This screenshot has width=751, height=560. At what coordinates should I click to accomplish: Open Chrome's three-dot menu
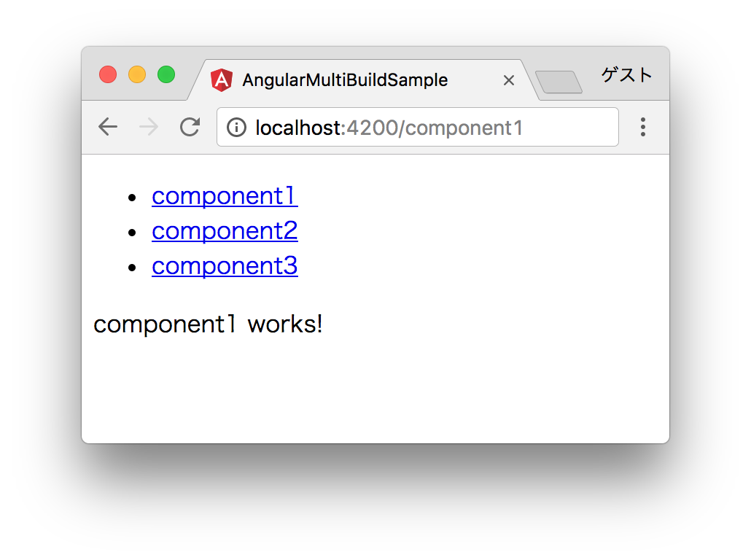pos(643,127)
